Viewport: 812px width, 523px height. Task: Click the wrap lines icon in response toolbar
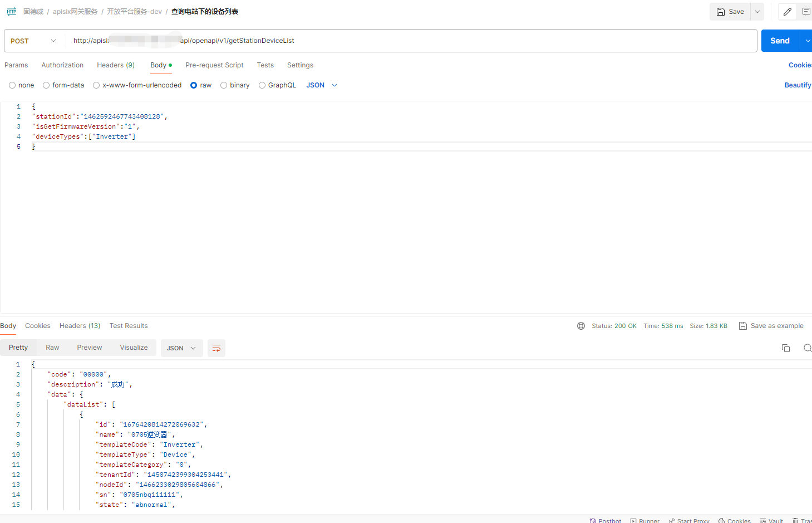coord(216,348)
